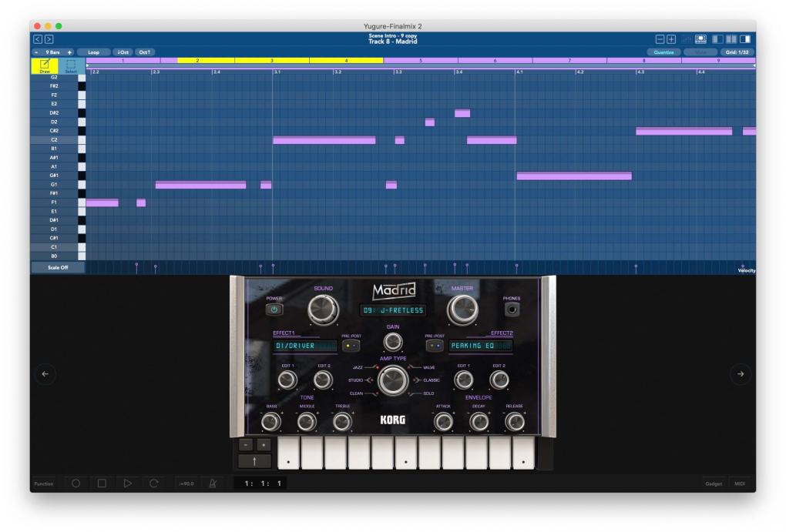Open the tempo 90.0 setting
The width and height of the screenshot is (786, 532).
(x=186, y=483)
